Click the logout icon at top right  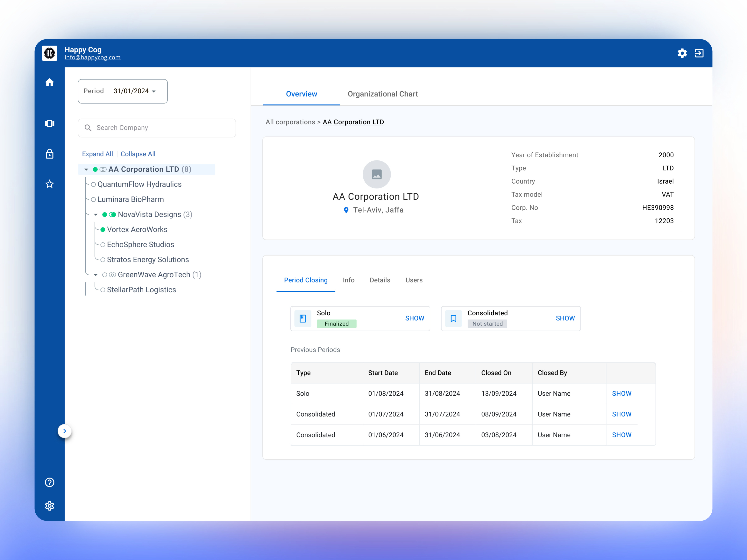coord(699,53)
